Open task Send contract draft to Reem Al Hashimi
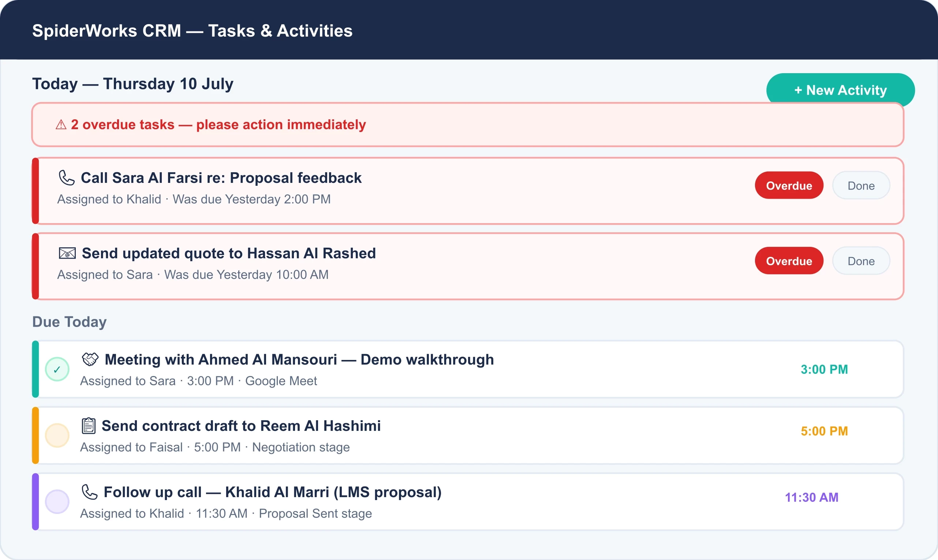 click(x=468, y=436)
